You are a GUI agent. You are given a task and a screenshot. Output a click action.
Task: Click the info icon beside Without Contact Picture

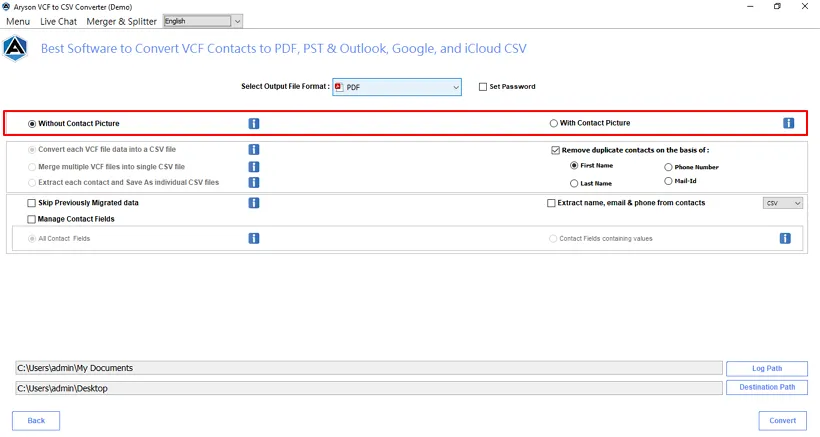254,123
